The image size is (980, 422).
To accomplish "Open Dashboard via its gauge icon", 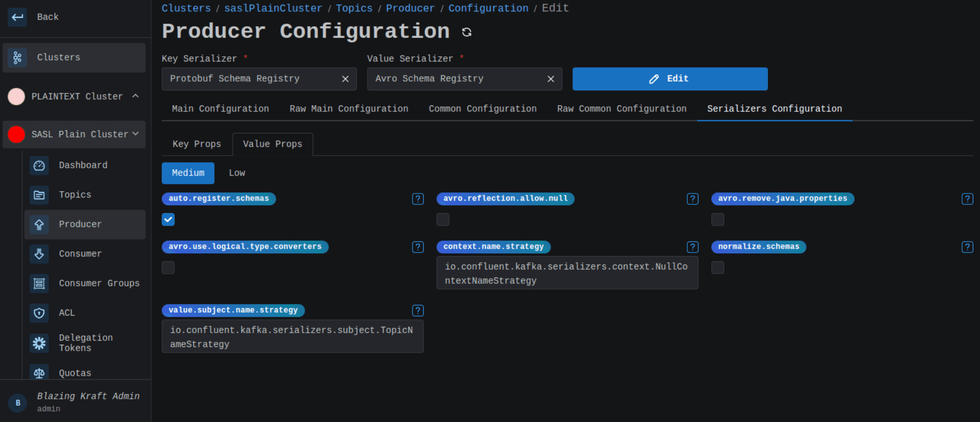I will tap(39, 165).
